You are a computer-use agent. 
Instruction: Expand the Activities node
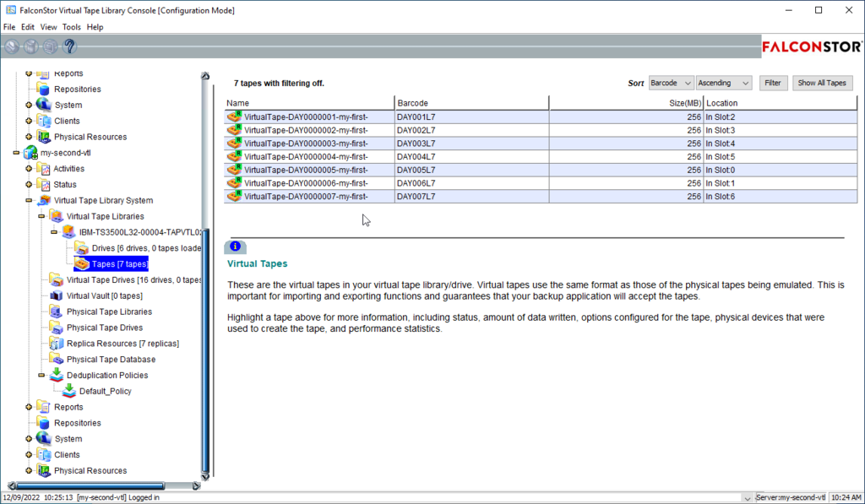pos(29,169)
